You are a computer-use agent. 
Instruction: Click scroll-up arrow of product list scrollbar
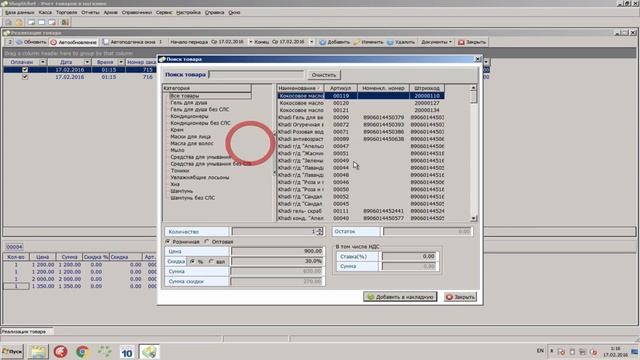click(473, 88)
